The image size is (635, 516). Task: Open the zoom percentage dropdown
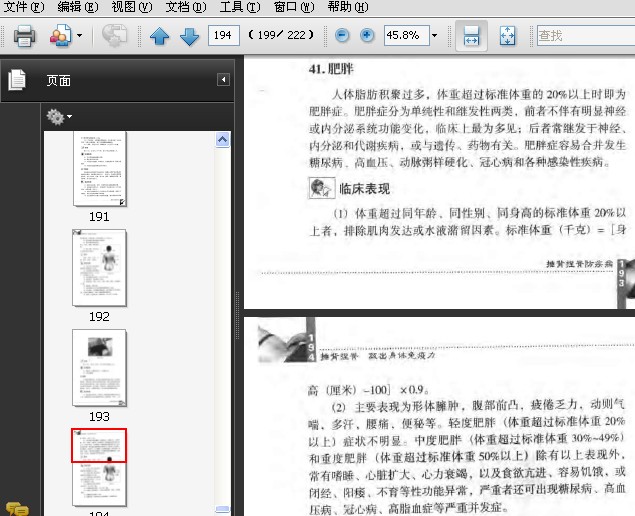[434, 37]
